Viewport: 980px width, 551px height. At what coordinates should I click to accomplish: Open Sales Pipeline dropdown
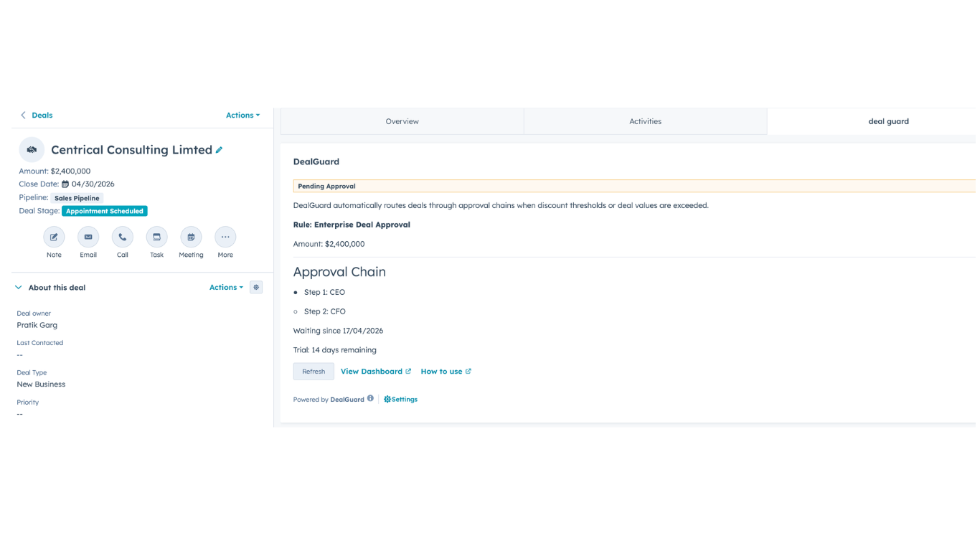[77, 198]
